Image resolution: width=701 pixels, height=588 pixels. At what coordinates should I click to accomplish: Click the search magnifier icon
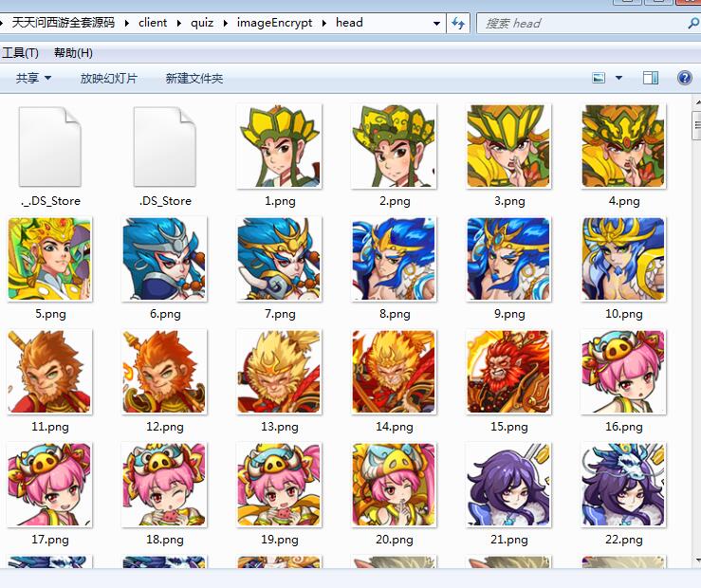(x=692, y=23)
